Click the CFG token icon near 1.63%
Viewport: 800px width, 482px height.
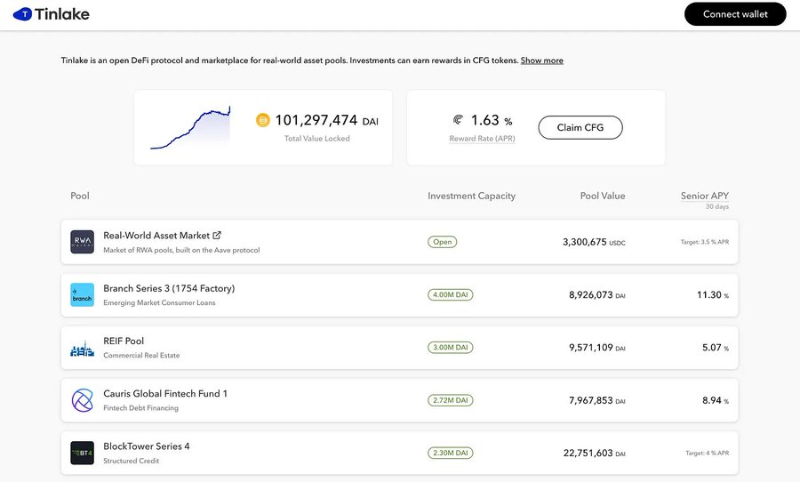click(458, 119)
